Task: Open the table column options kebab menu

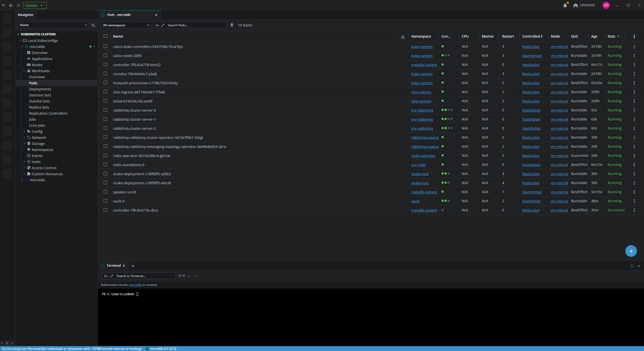Action: pos(634,36)
